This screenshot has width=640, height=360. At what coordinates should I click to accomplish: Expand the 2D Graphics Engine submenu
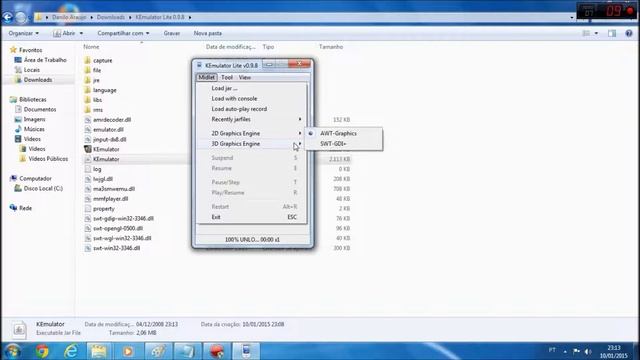click(251, 133)
